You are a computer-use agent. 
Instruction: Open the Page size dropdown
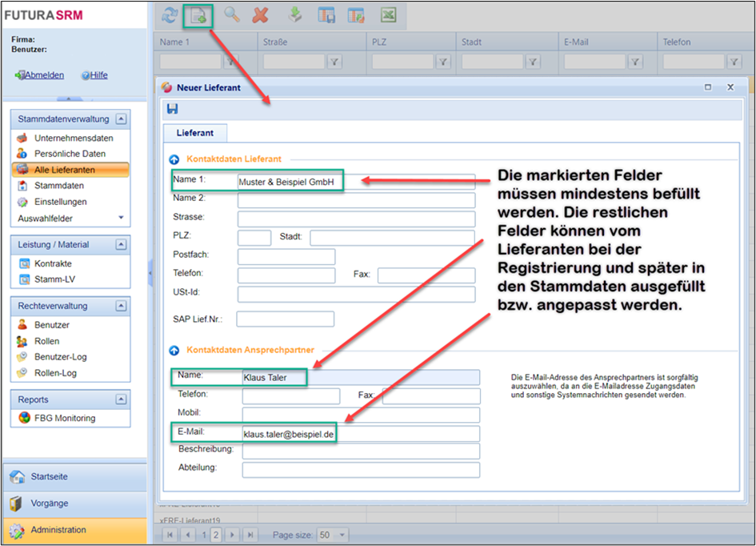click(x=342, y=535)
